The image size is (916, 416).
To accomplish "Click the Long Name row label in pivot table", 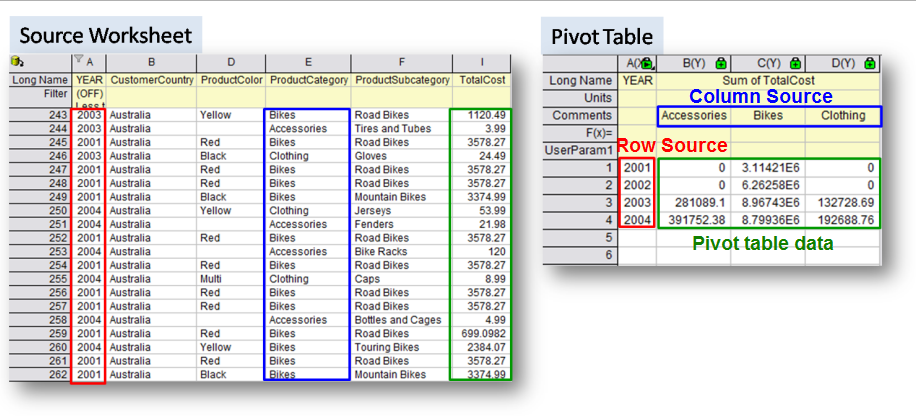I will pyautogui.click(x=580, y=81).
